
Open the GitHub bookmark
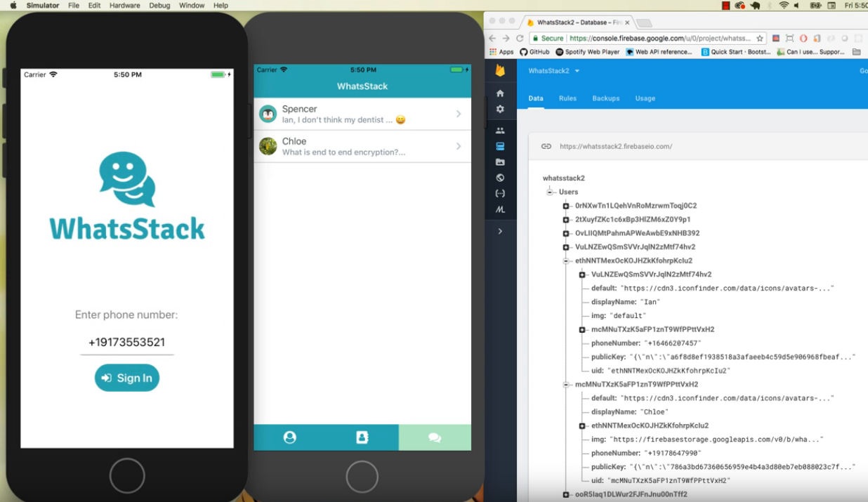[x=534, y=52]
